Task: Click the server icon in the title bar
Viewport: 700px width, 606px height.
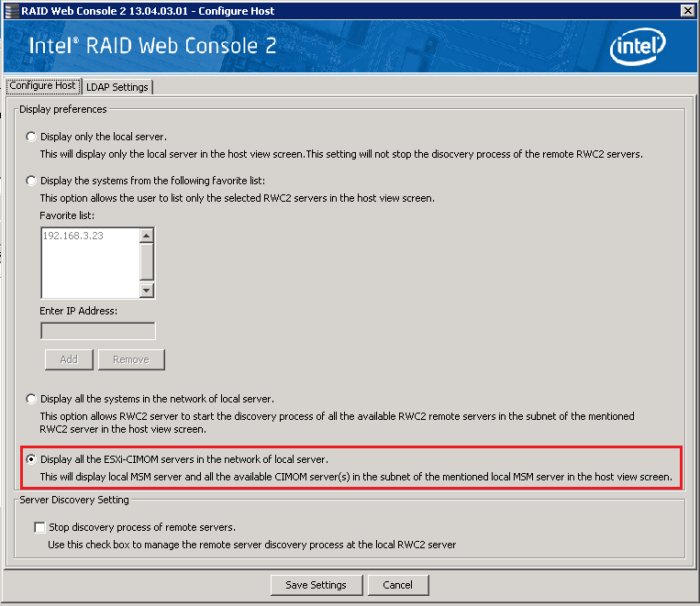Action: [12, 11]
